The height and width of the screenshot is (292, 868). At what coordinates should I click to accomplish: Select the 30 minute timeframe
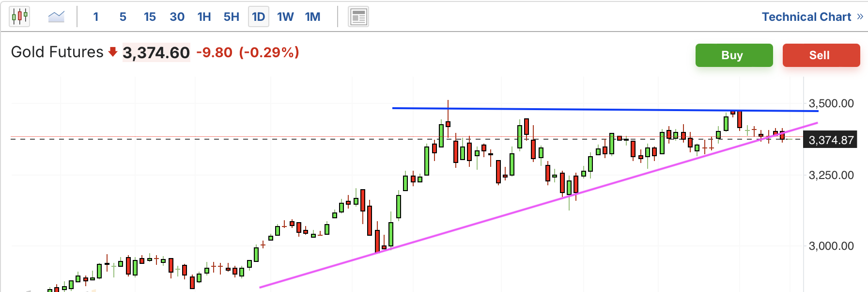click(x=177, y=17)
